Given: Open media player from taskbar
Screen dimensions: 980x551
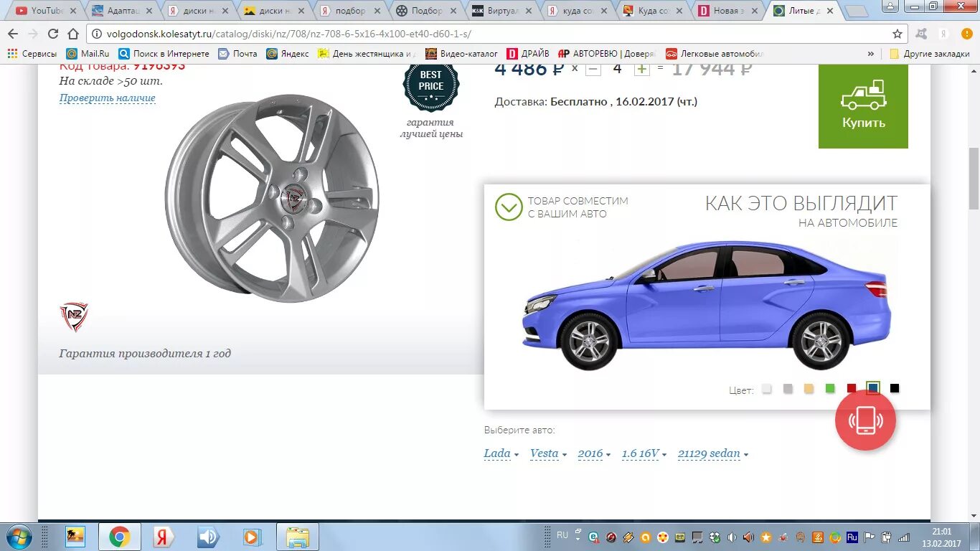Looking at the screenshot, I should tap(252, 537).
